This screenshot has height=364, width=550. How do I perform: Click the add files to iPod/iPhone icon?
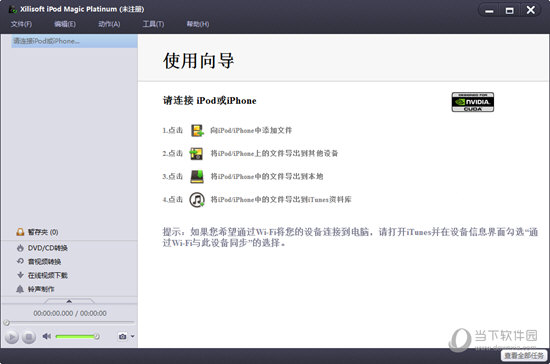[197, 130]
